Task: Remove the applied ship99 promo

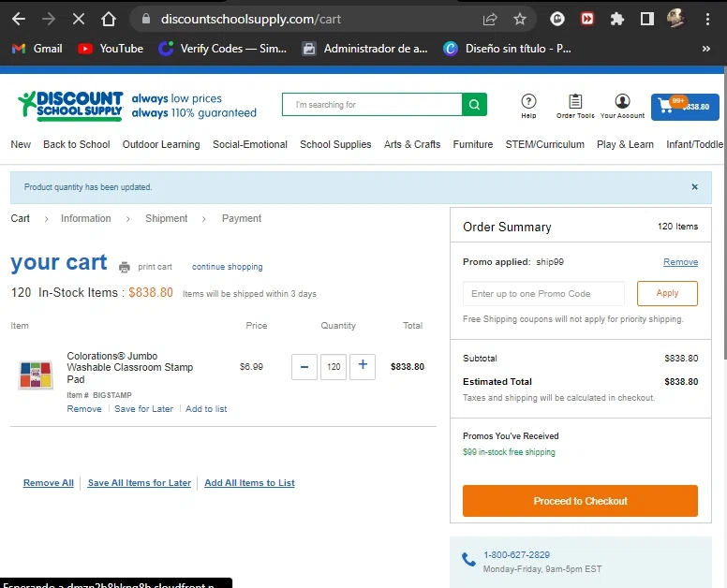Action: (680, 262)
